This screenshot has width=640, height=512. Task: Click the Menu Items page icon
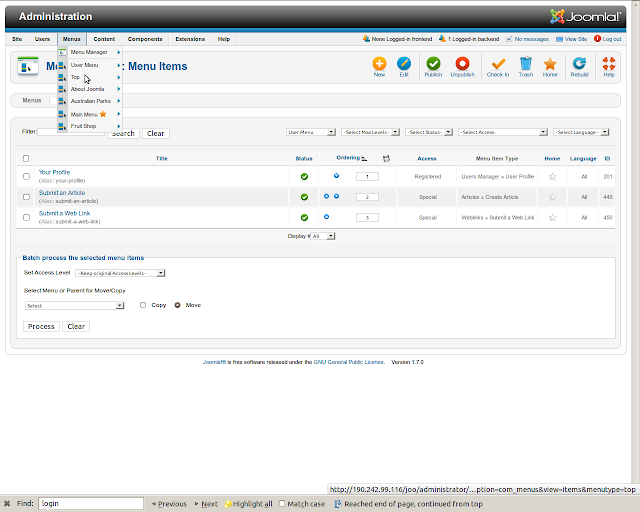[x=28, y=66]
